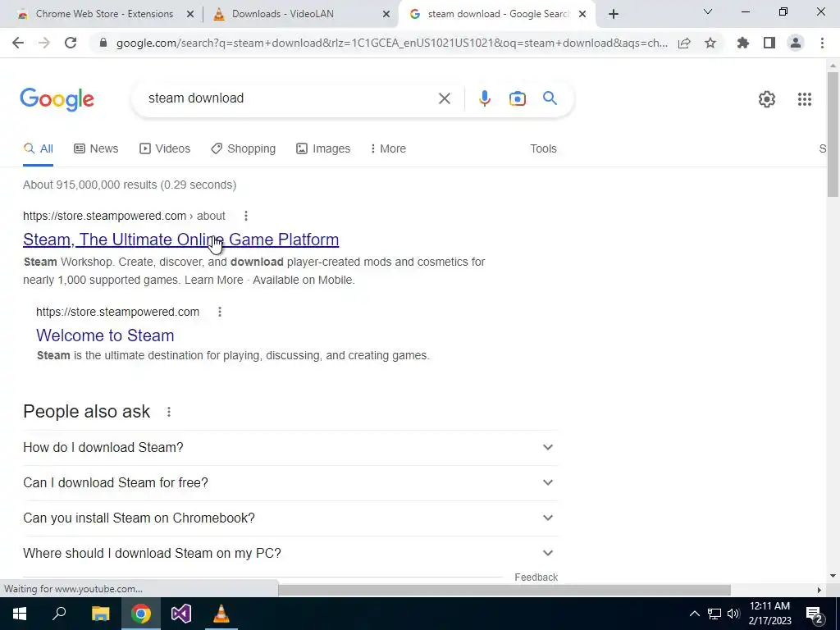
Task: Toggle the Chrome side panel
Action: click(x=769, y=43)
